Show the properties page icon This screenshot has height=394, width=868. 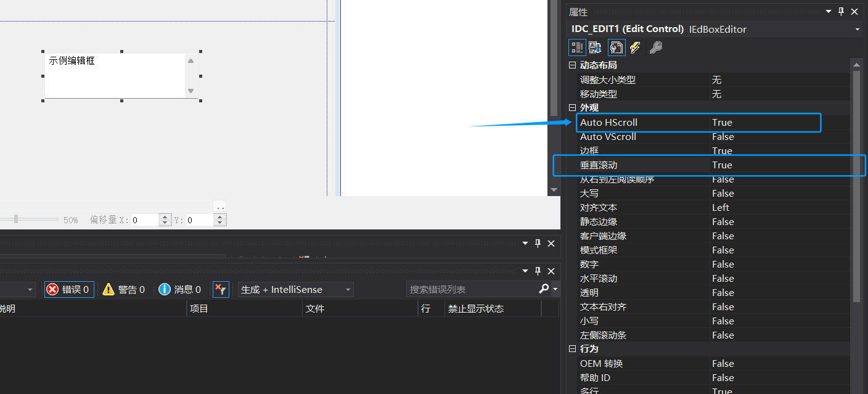616,47
